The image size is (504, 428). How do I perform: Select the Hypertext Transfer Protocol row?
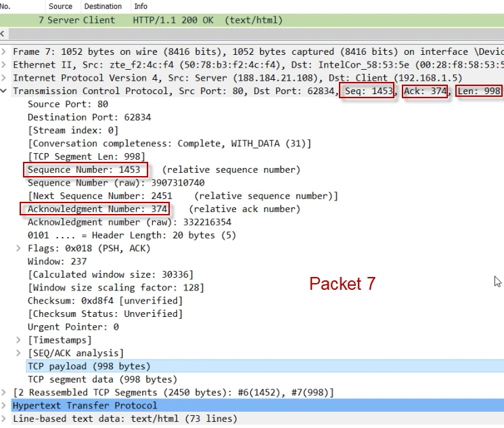click(x=85, y=406)
